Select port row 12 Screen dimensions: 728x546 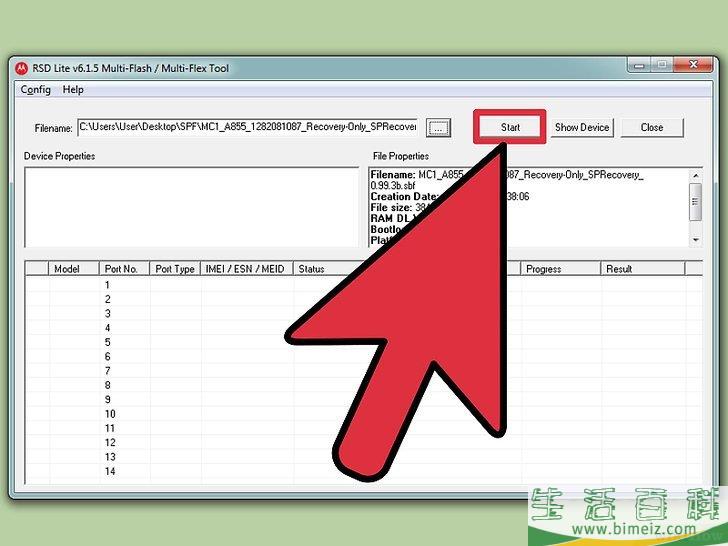tap(364, 442)
